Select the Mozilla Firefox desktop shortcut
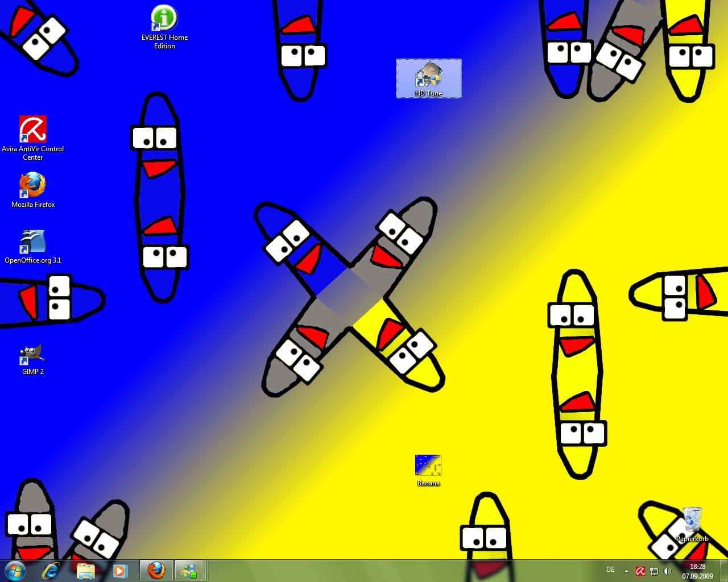Image resolution: width=728 pixels, height=582 pixels. tap(33, 185)
